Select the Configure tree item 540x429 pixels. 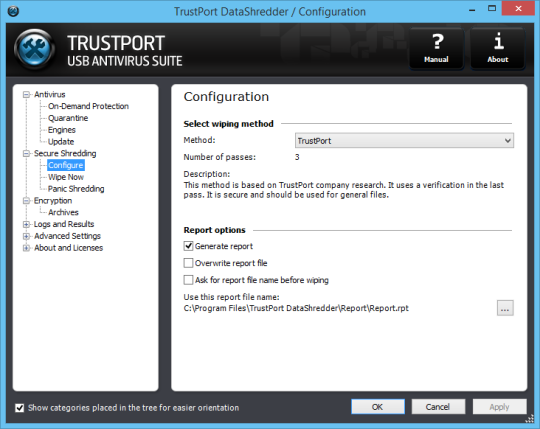coord(65,165)
